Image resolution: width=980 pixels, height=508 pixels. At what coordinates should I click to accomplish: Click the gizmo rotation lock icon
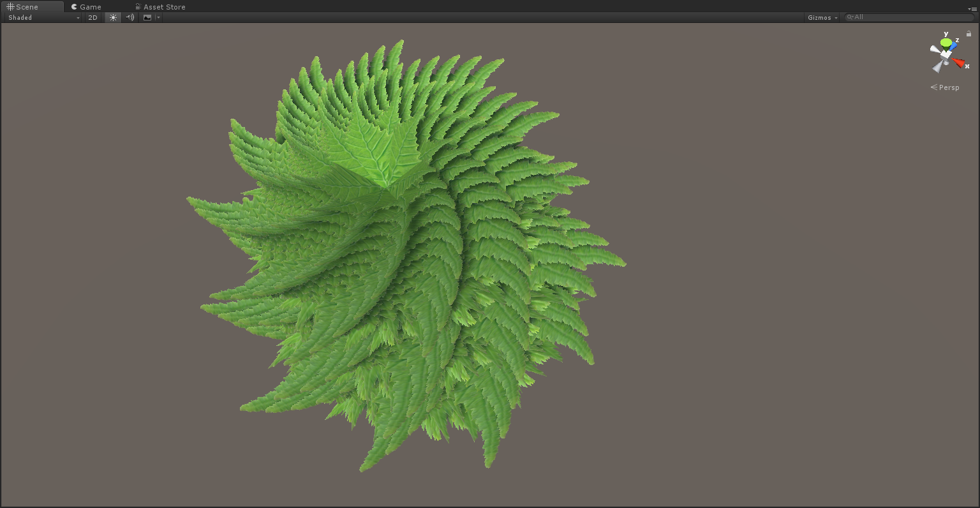click(969, 34)
